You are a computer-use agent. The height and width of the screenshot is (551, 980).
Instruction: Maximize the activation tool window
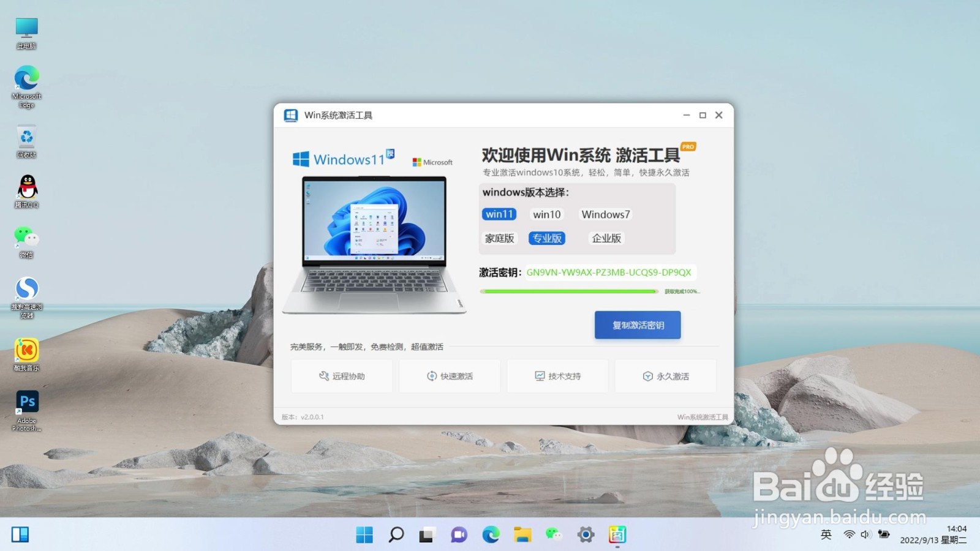pyautogui.click(x=703, y=115)
